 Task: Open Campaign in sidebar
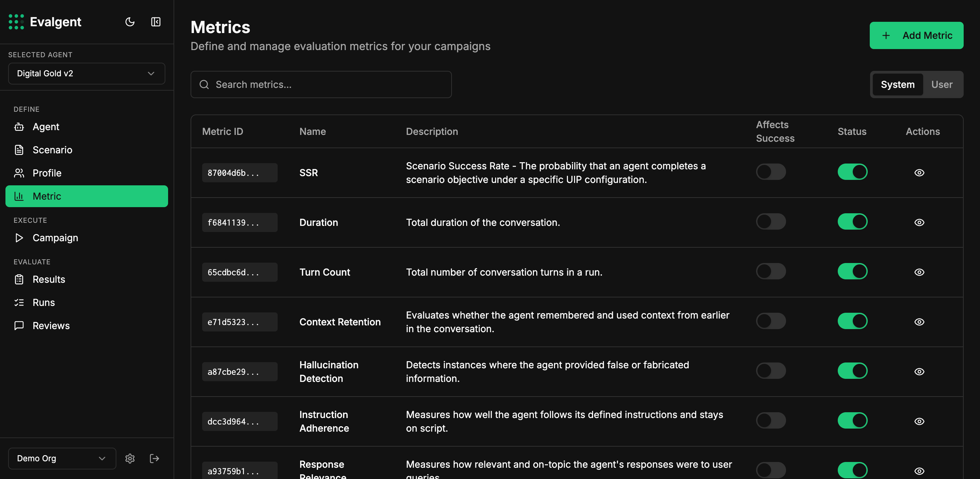55,238
